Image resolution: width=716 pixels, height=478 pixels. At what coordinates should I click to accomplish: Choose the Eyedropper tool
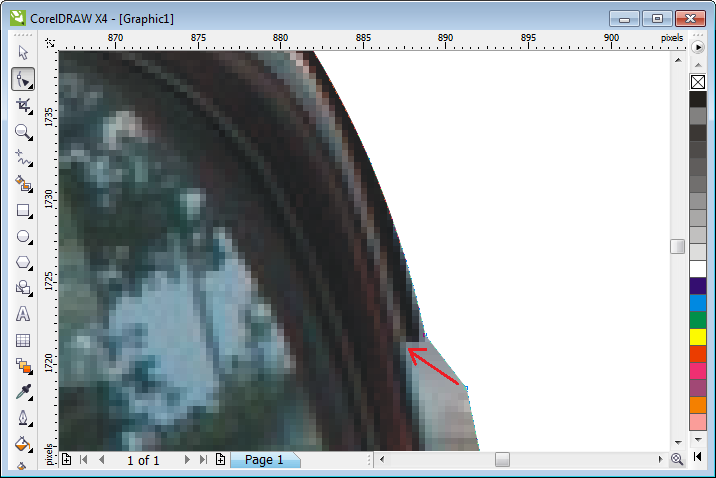coord(23,391)
